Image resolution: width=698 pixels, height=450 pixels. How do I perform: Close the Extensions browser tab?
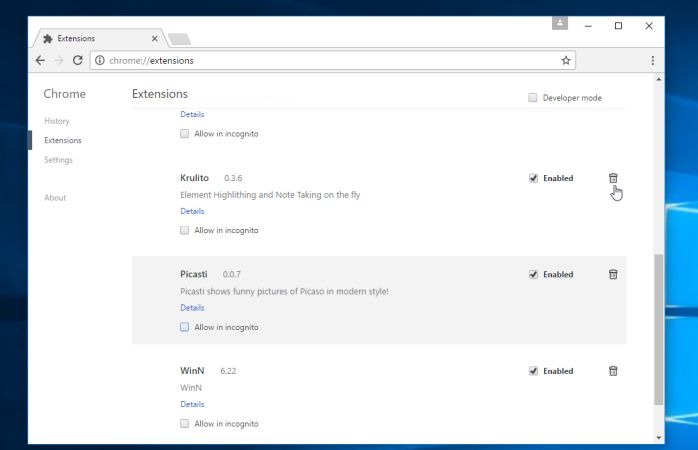154,38
